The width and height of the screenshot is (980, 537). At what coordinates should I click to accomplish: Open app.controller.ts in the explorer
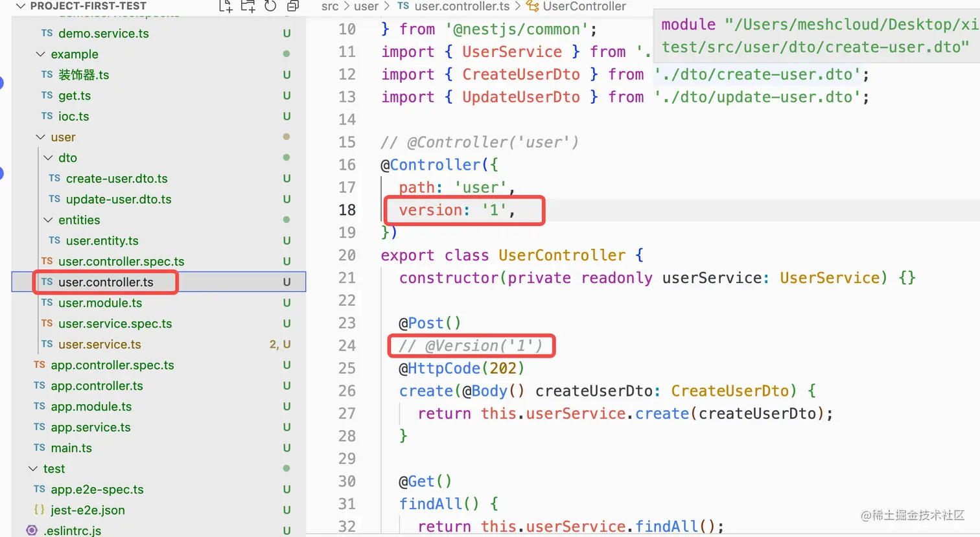(97, 385)
